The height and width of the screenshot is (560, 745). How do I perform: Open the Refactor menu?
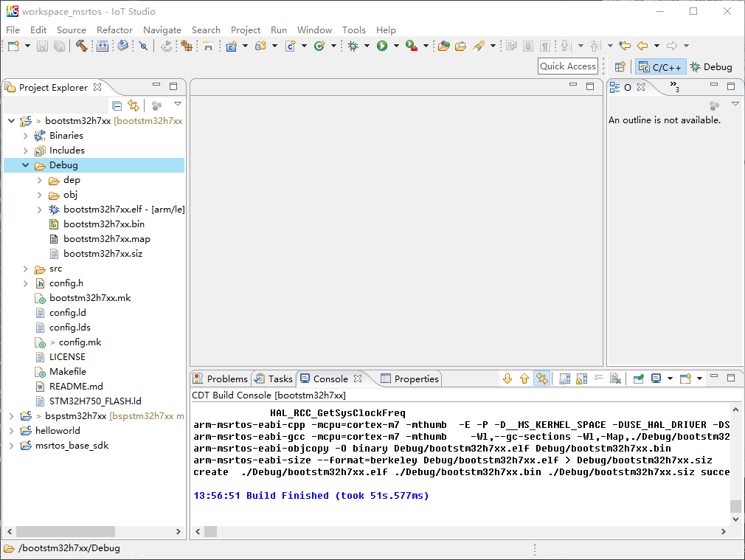pyautogui.click(x=114, y=30)
